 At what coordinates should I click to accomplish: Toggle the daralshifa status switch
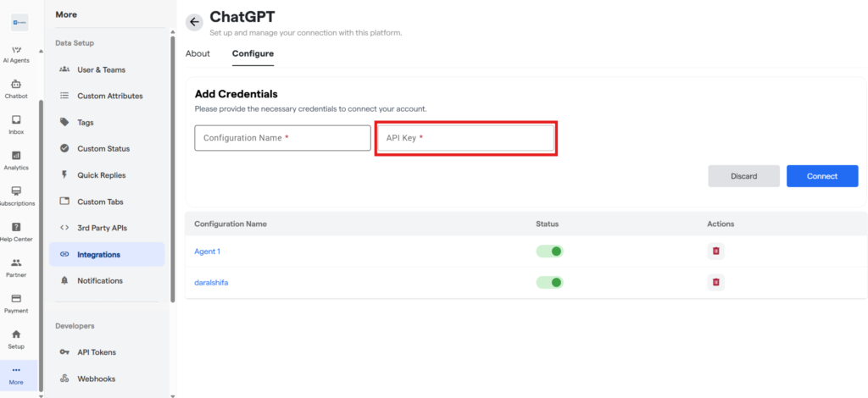tap(549, 283)
